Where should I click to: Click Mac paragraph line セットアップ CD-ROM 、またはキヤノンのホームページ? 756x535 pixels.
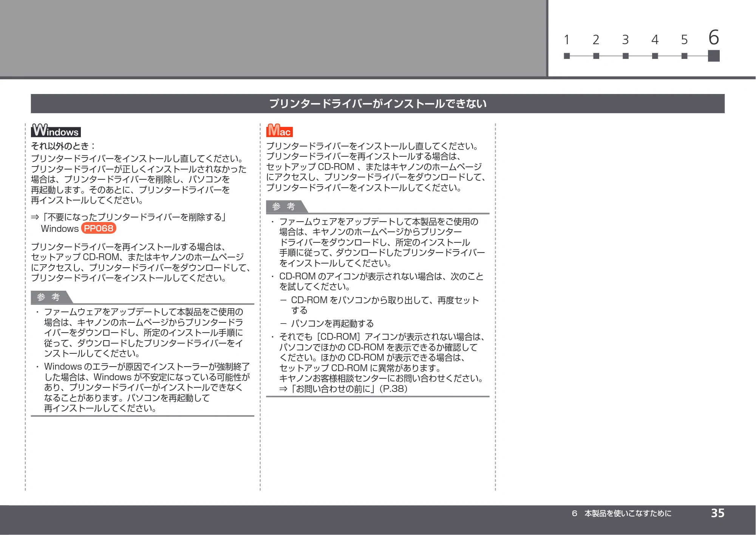coord(374,167)
